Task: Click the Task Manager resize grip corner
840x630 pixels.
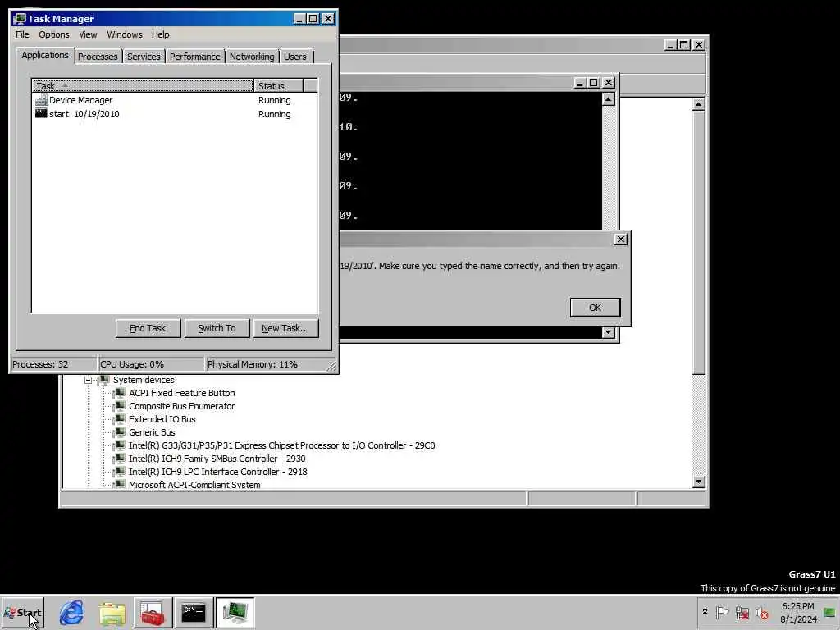Action: [x=331, y=366]
